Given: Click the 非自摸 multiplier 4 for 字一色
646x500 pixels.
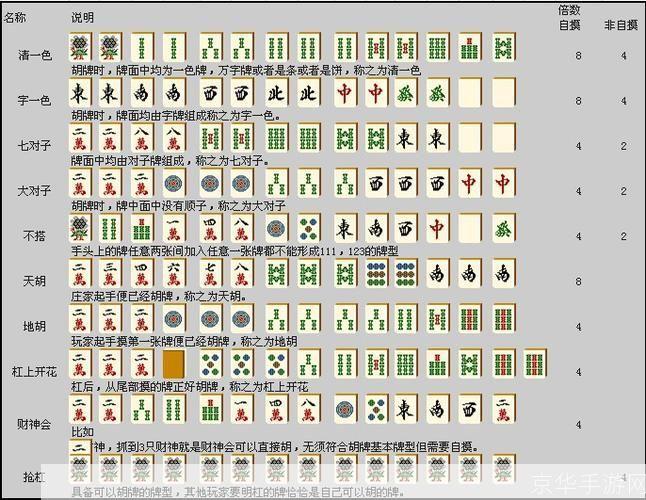Looking at the screenshot, I should pos(624,100).
